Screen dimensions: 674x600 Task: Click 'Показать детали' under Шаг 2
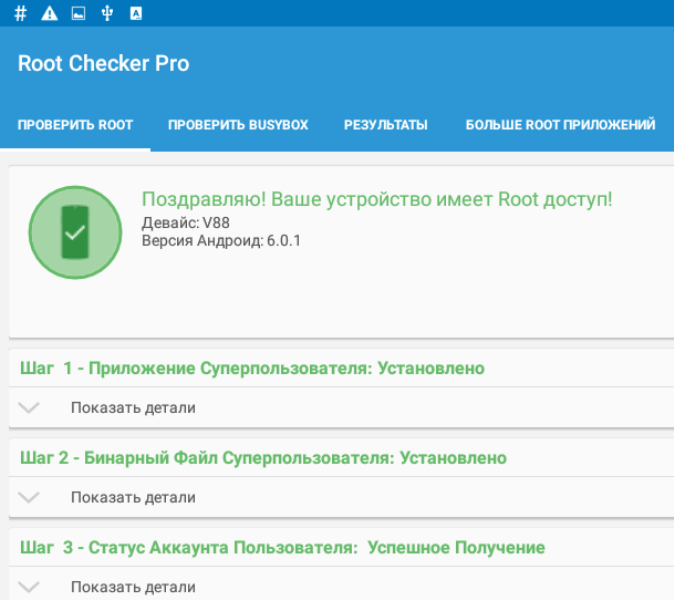point(133,497)
